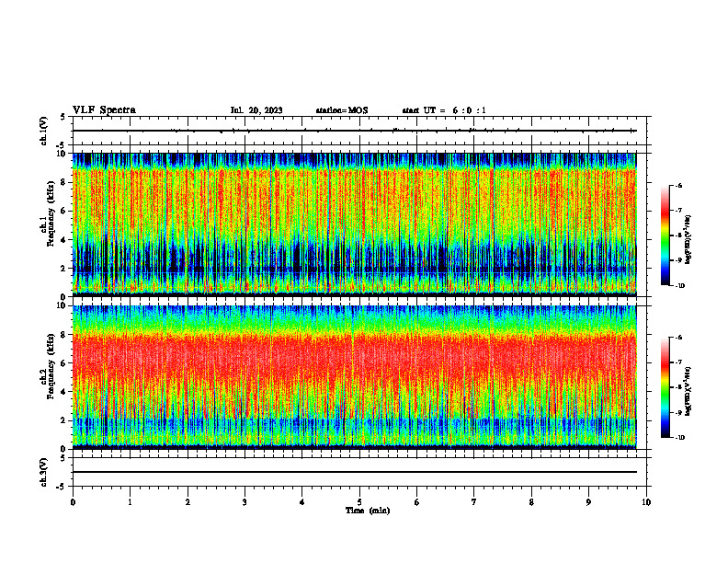Click the ch.1 frequency tick label "6"
This screenshot has height=563, width=728.
coord(64,211)
